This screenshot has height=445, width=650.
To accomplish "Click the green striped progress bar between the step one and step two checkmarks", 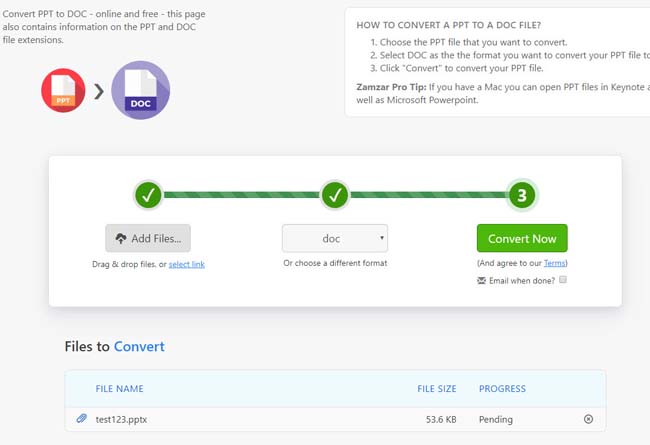I will 241,196.
